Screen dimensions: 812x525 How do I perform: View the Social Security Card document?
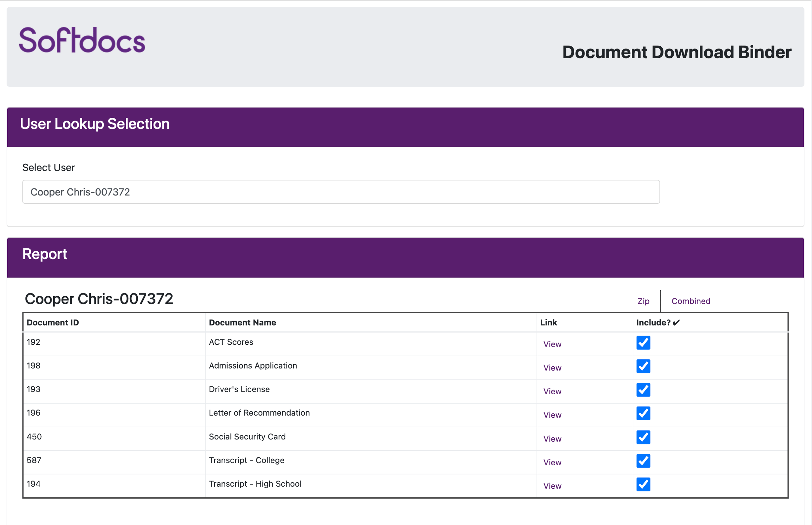(x=552, y=439)
